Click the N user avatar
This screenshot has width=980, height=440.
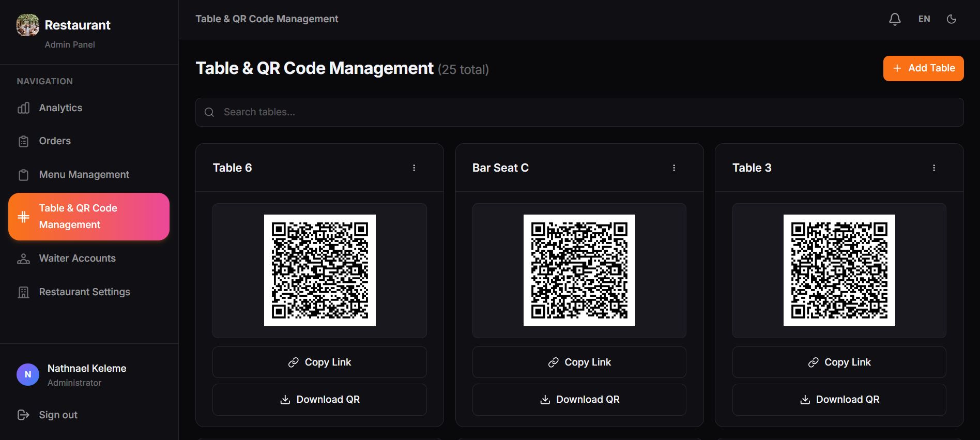28,374
